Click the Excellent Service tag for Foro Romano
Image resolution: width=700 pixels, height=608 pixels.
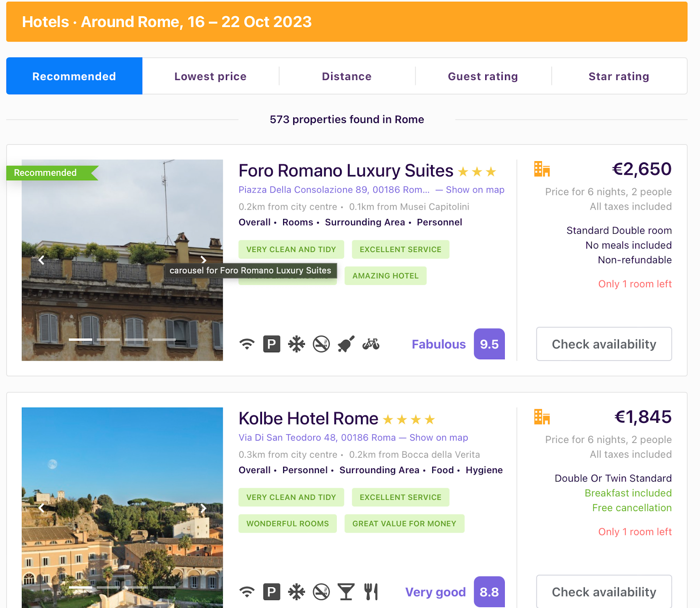tap(401, 250)
